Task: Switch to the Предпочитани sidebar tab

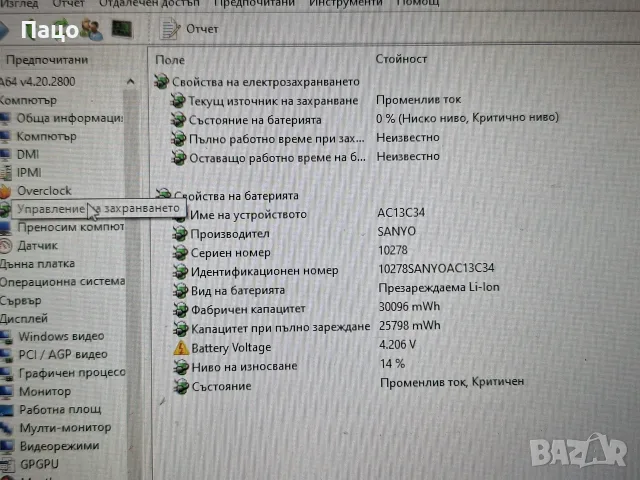Action: 47,60
